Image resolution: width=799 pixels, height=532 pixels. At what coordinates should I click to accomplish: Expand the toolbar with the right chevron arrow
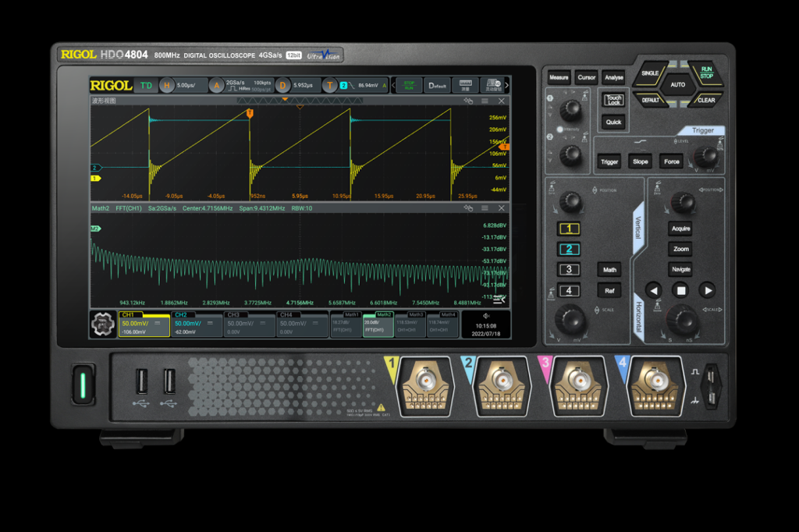(506, 85)
